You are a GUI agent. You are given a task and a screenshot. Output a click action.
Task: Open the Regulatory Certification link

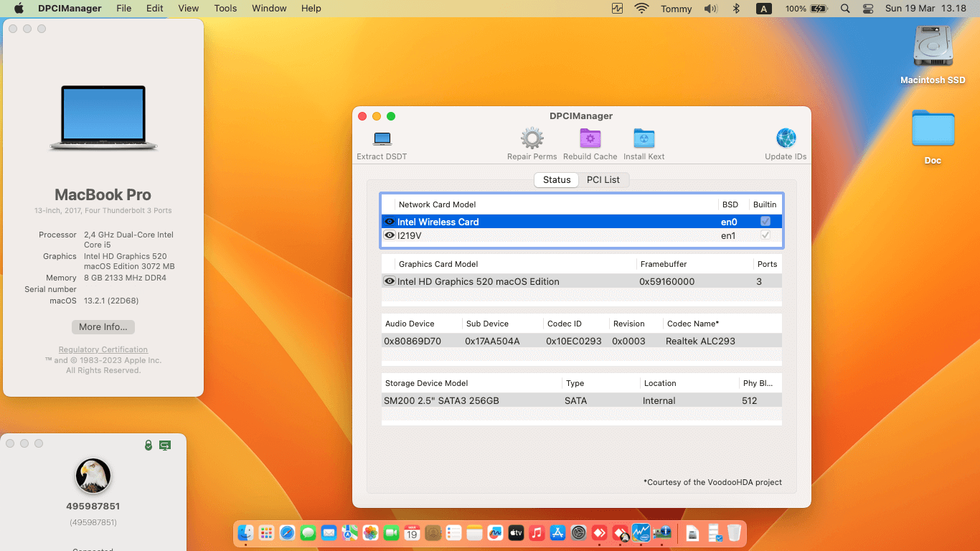click(103, 349)
